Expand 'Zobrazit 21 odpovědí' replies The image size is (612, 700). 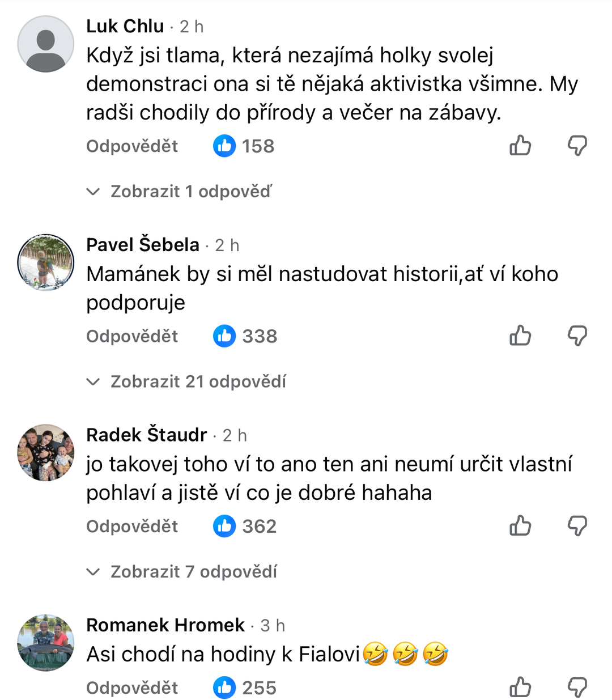tap(187, 381)
